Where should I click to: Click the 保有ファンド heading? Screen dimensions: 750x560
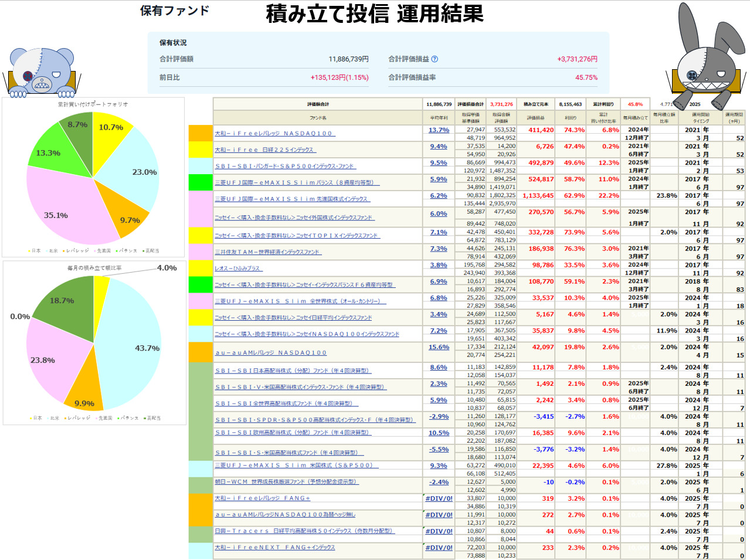pyautogui.click(x=175, y=11)
